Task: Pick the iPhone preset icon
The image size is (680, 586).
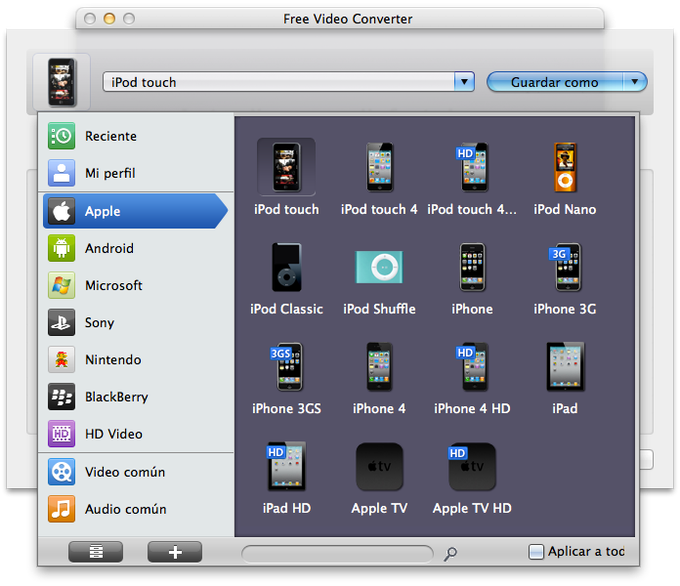Action: (472, 267)
